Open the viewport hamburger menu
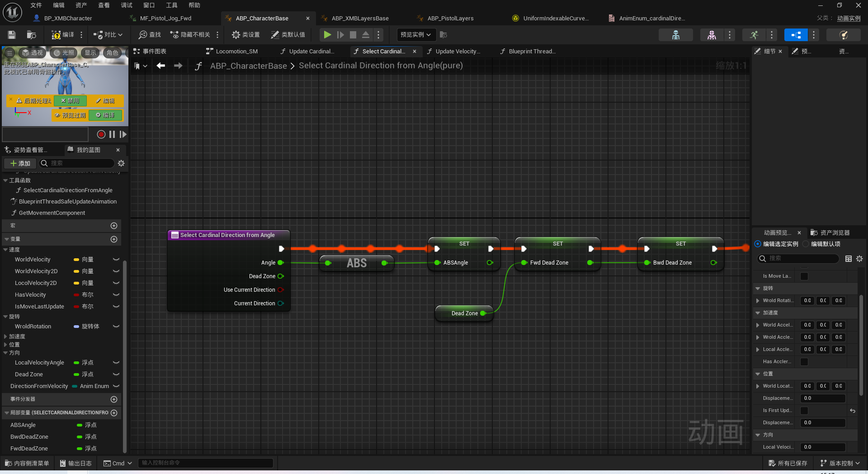Viewport: 868px width, 474px height. tap(9, 53)
